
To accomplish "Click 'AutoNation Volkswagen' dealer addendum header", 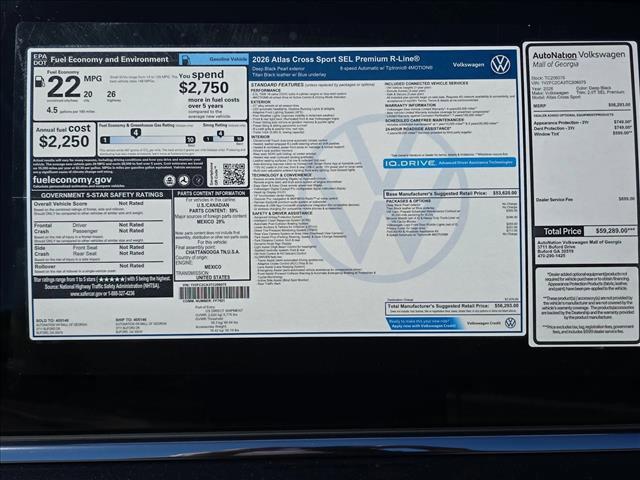I will (x=579, y=55).
